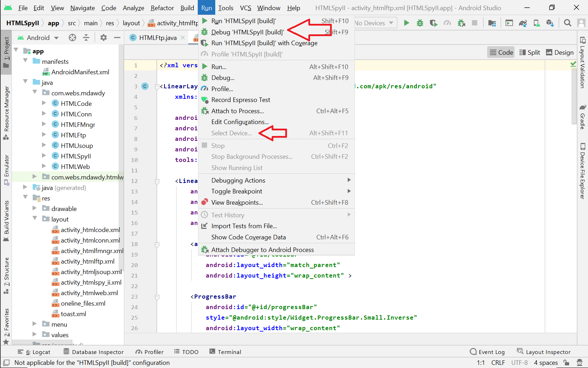Open the Profiler tool window

pyautogui.click(x=149, y=352)
